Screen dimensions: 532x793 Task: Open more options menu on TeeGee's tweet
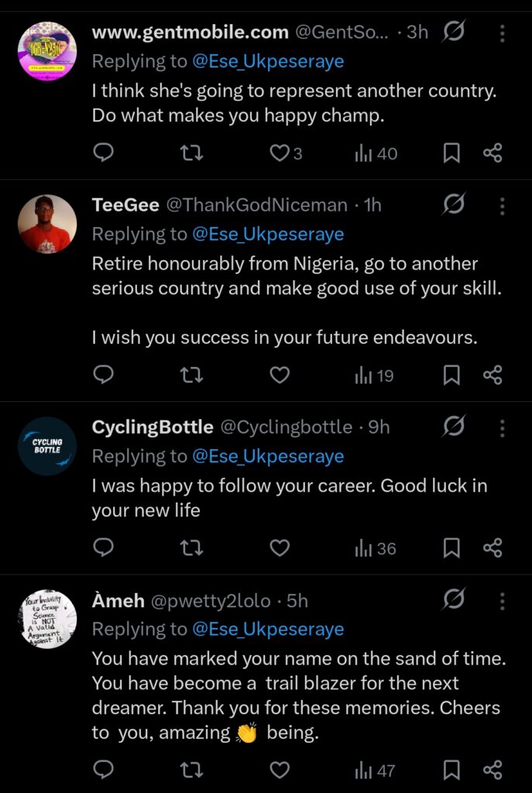(x=503, y=205)
